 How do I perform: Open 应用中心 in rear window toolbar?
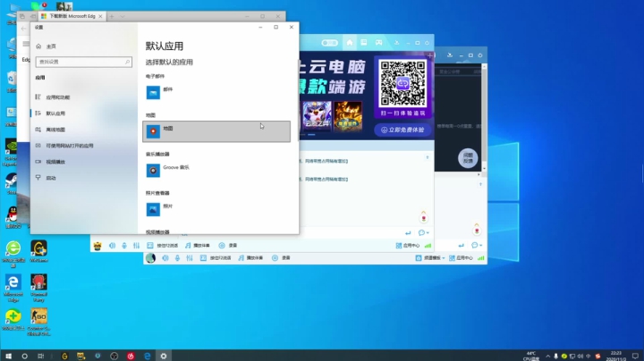click(x=461, y=258)
